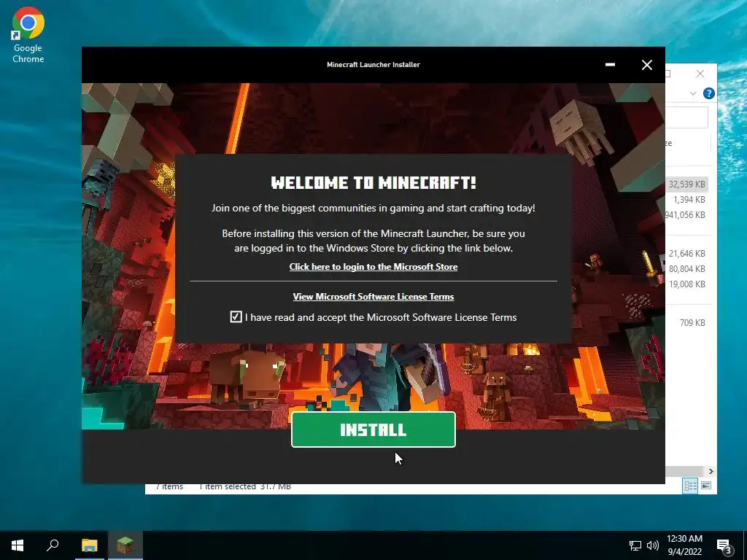Click the File Explorer search box
The image size is (747, 560).
tap(686, 117)
